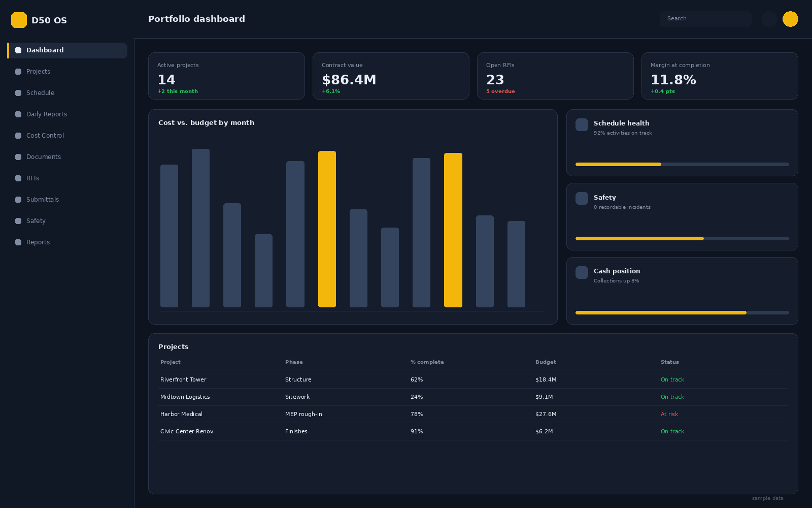Open RFIs navigation label
812x508 pixels.
click(32, 178)
